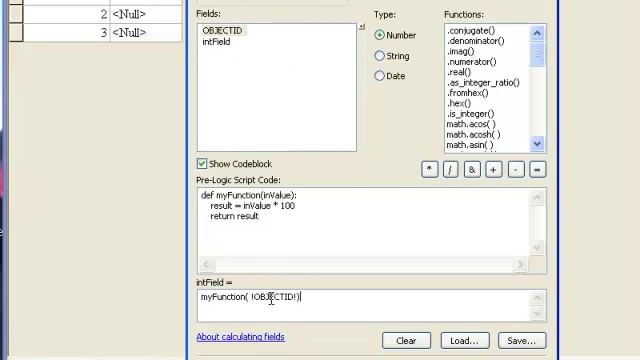Image resolution: width=640 pixels, height=360 pixels.
Task: Choose .imag() from Functions list
Action: tap(460, 51)
